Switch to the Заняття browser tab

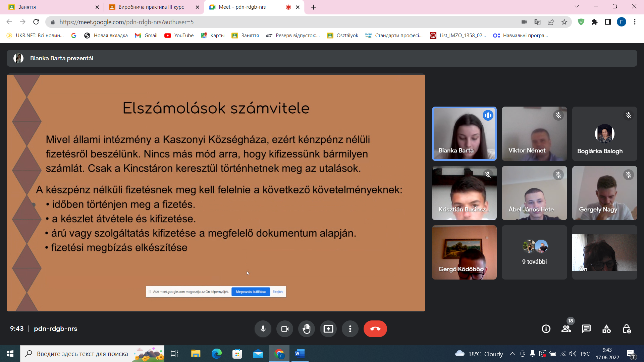tap(50, 7)
